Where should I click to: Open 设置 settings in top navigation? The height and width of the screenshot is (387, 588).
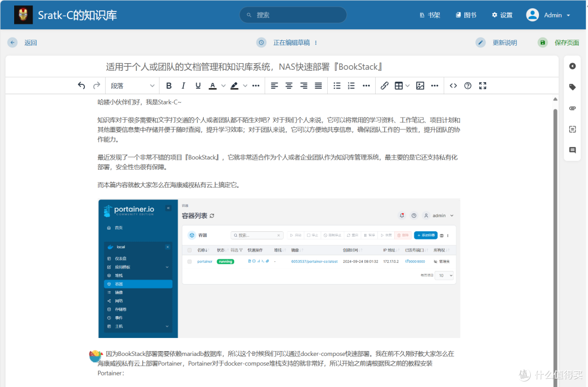502,15
